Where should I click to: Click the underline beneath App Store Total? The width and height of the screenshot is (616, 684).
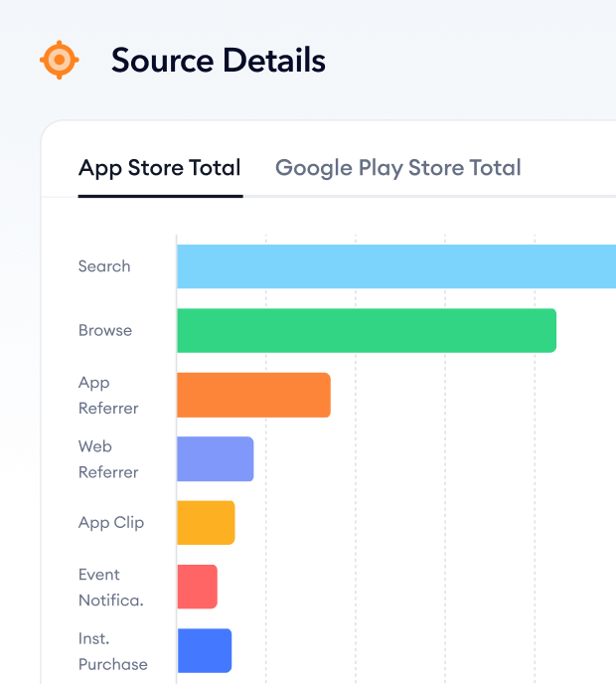point(160,196)
